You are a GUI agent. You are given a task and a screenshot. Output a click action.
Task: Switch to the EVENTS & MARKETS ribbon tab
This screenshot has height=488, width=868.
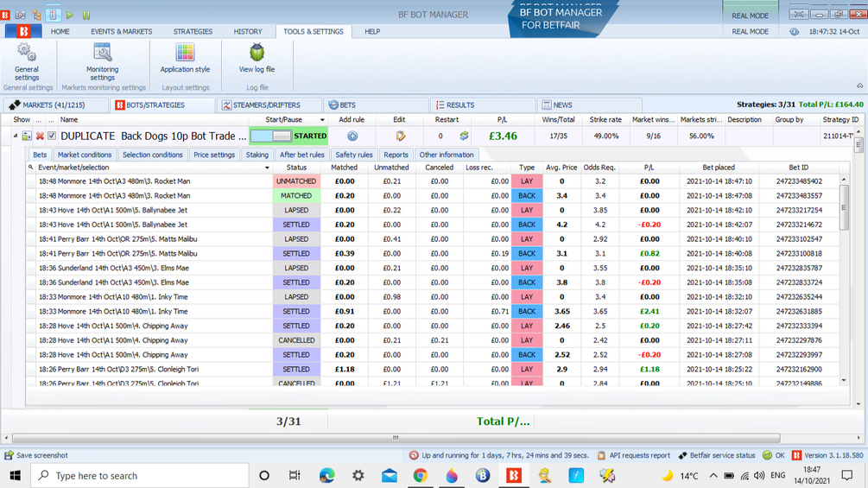121,32
